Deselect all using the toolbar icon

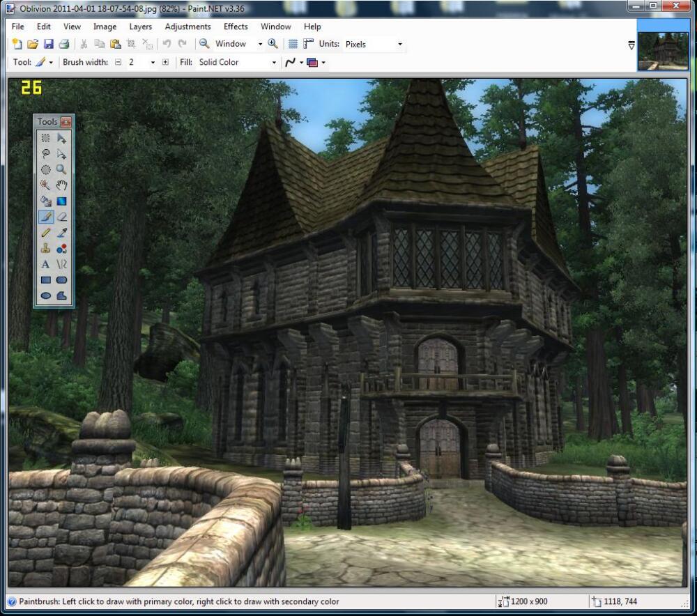[x=147, y=44]
